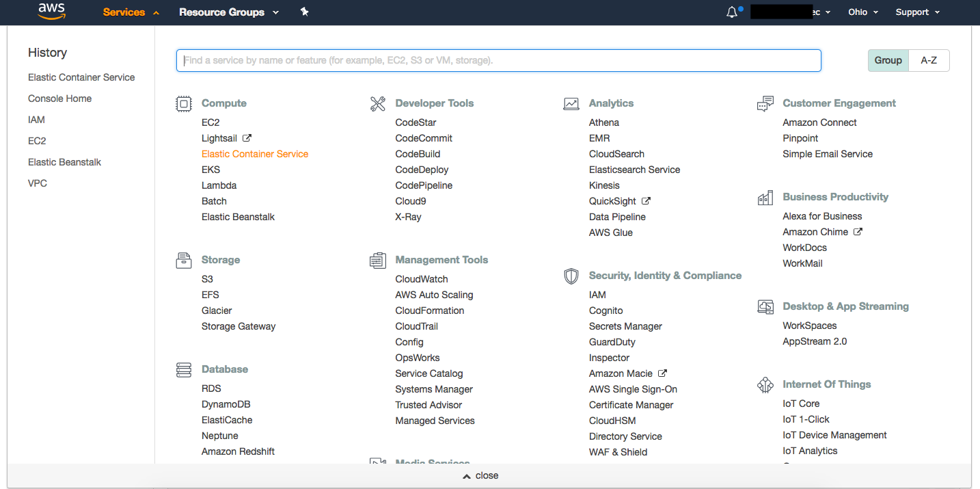Switch service view to A-Z
The width and height of the screenshot is (980, 489).
coord(929,60)
